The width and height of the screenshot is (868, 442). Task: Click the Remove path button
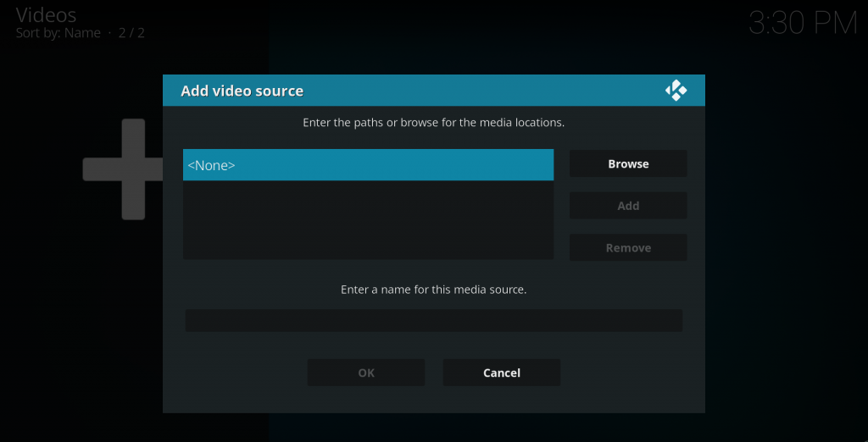(628, 248)
